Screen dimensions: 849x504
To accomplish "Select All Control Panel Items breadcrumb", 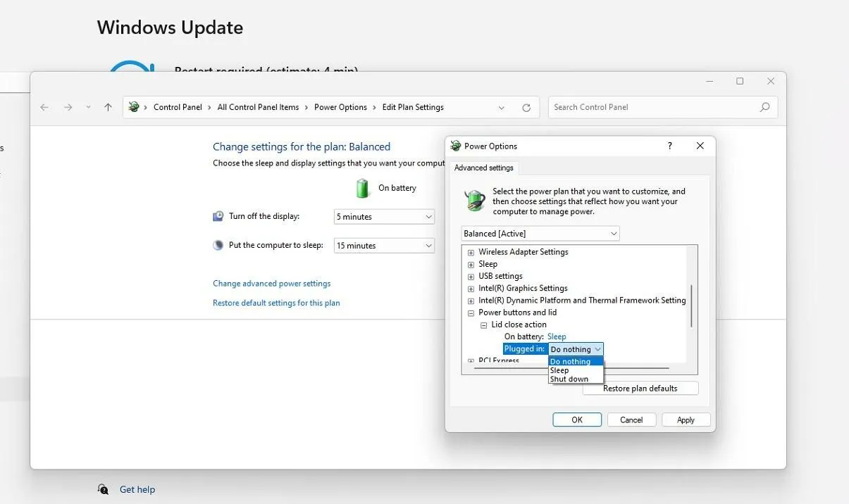I will (258, 107).
